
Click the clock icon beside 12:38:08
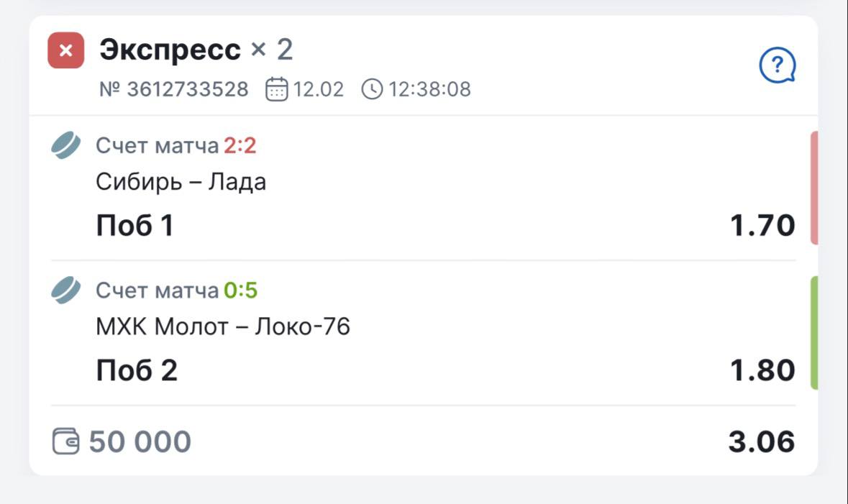pos(372,90)
